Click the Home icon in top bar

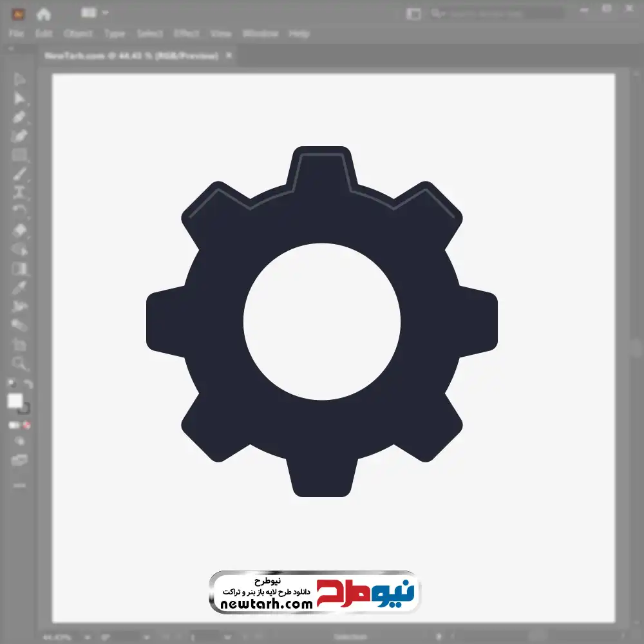coord(44,14)
